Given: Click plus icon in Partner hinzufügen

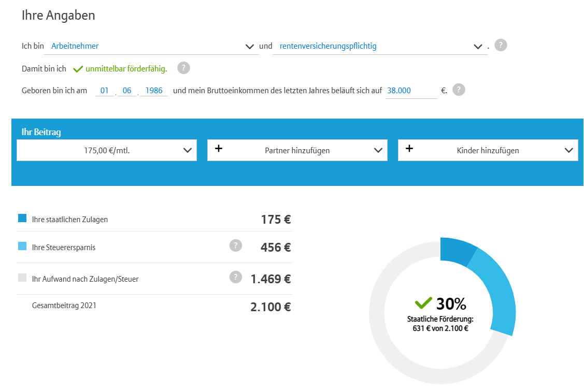Looking at the screenshot, I should tap(219, 149).
